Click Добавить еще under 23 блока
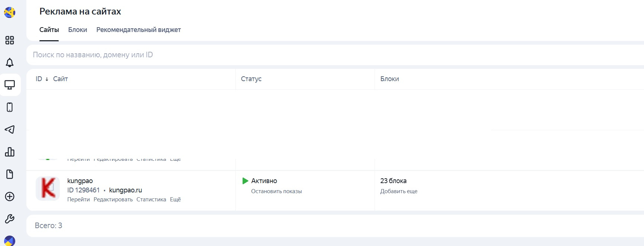This screenshot has height=246, width=644. tap(399, 191)
